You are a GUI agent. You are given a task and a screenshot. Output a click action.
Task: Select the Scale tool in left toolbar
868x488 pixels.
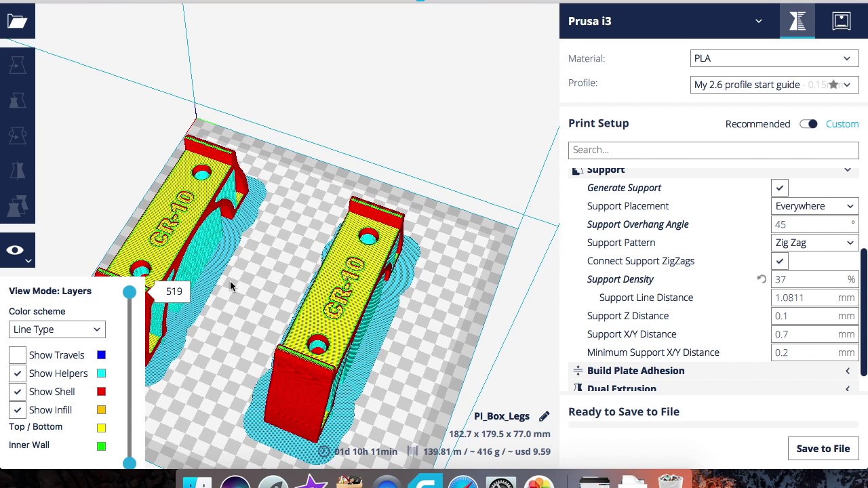coord(18,100)
